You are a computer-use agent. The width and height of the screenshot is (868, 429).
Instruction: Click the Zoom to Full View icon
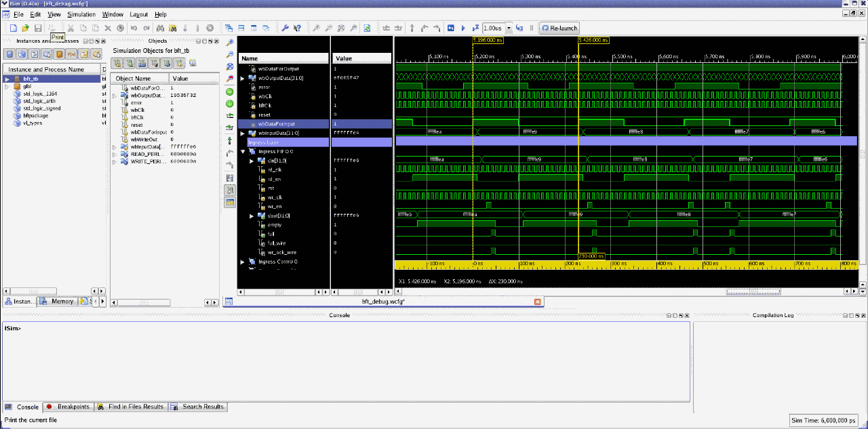[x=230, y=66]
